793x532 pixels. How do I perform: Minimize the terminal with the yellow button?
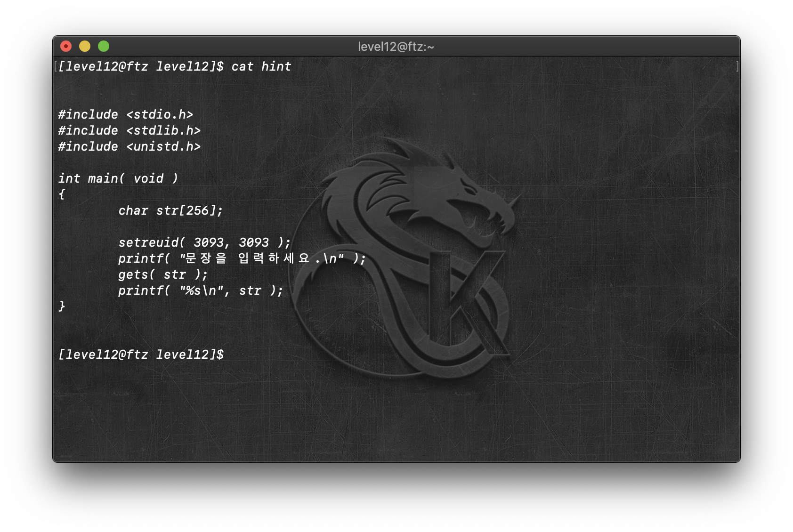[x=85, y=46]
